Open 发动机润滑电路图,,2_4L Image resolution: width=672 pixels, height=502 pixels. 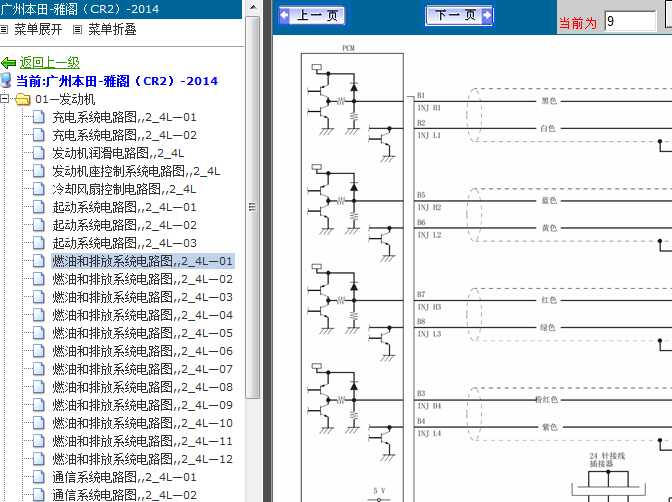pos(118,153)
